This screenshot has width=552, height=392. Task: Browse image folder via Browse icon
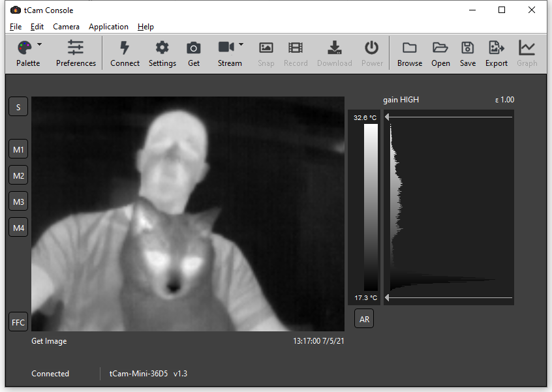coord(409,48)
